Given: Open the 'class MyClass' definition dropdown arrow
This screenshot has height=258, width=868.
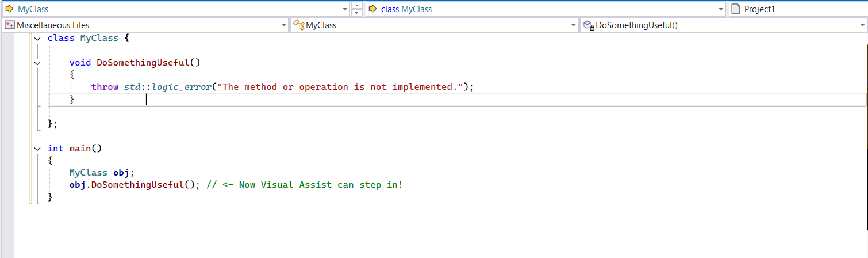Looking at the screenshot, I should click(x=721, y=9).
